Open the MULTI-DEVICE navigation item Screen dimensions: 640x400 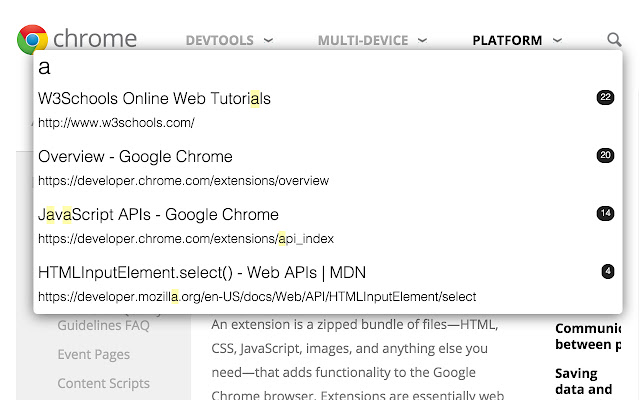[363, 40]
